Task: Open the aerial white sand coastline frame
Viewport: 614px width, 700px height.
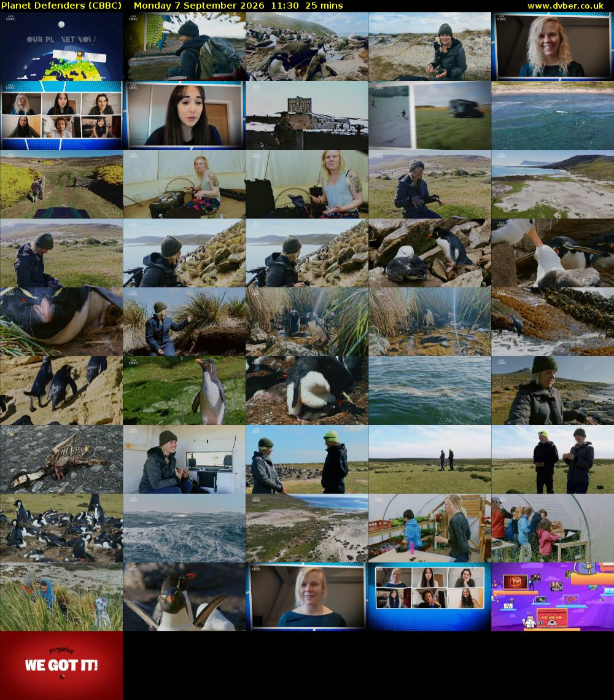Action: click(x=553, y=184)
